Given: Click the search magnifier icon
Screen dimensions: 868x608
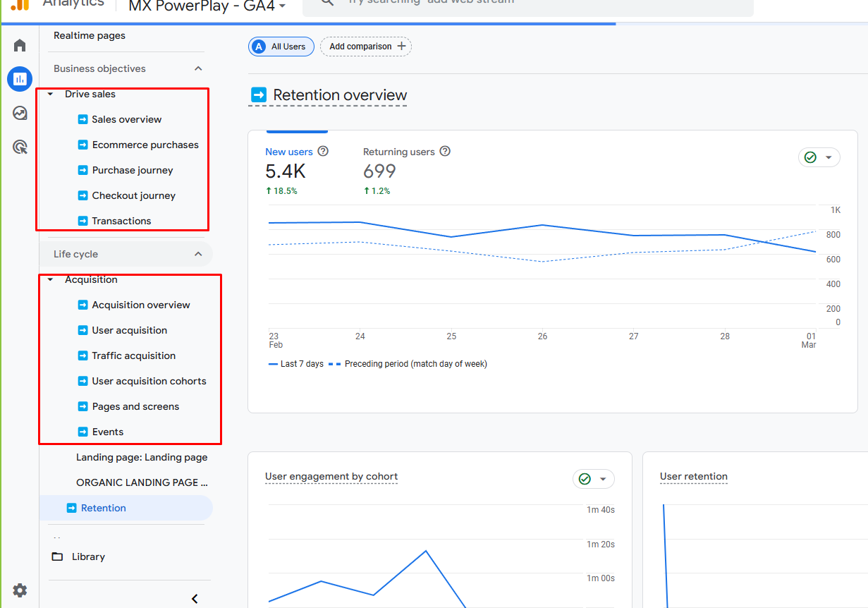Looking at the screenshot, I should (326, 2).
